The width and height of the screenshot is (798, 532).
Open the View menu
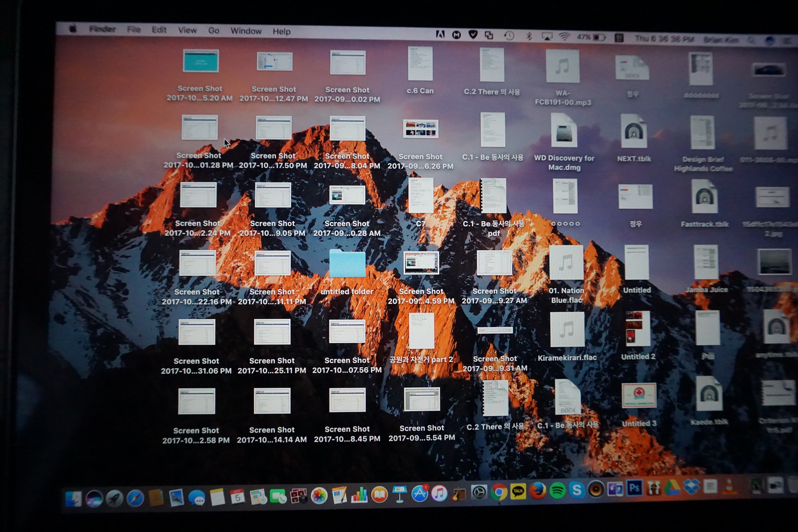[x=187, y=30]
